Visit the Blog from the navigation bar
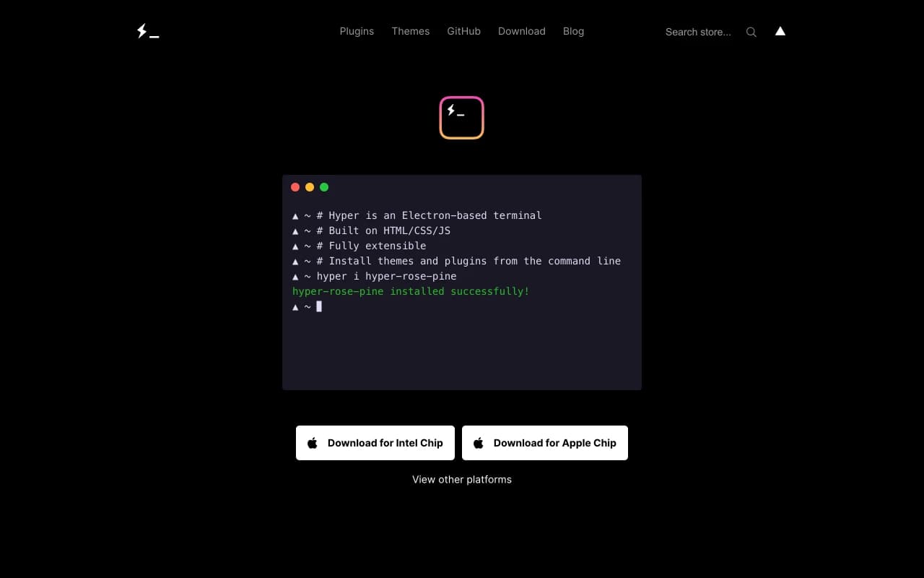 573,31
